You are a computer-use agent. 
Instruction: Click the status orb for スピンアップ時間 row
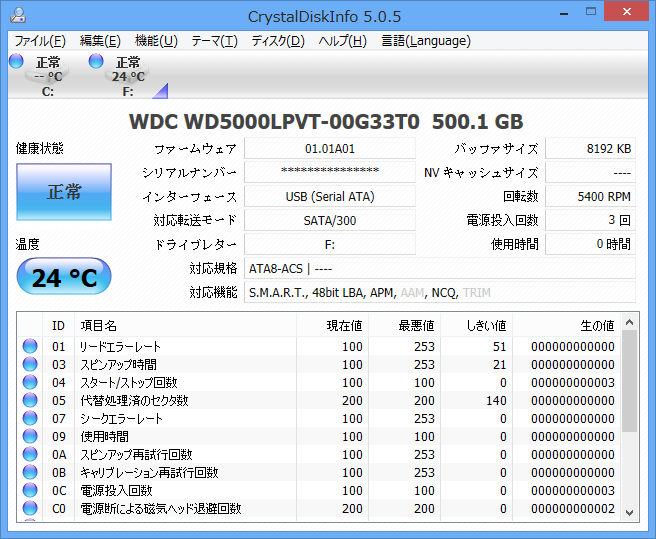30,365
